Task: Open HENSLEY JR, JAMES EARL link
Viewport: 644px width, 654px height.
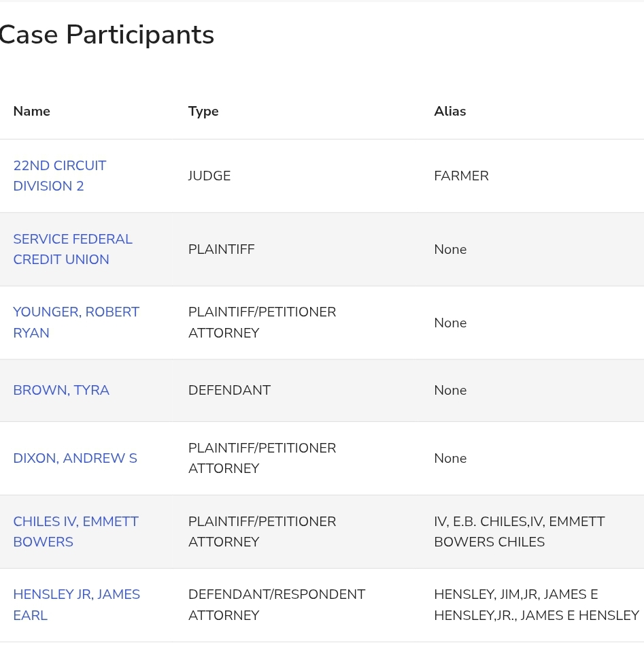Action: (x=76, y=604)
